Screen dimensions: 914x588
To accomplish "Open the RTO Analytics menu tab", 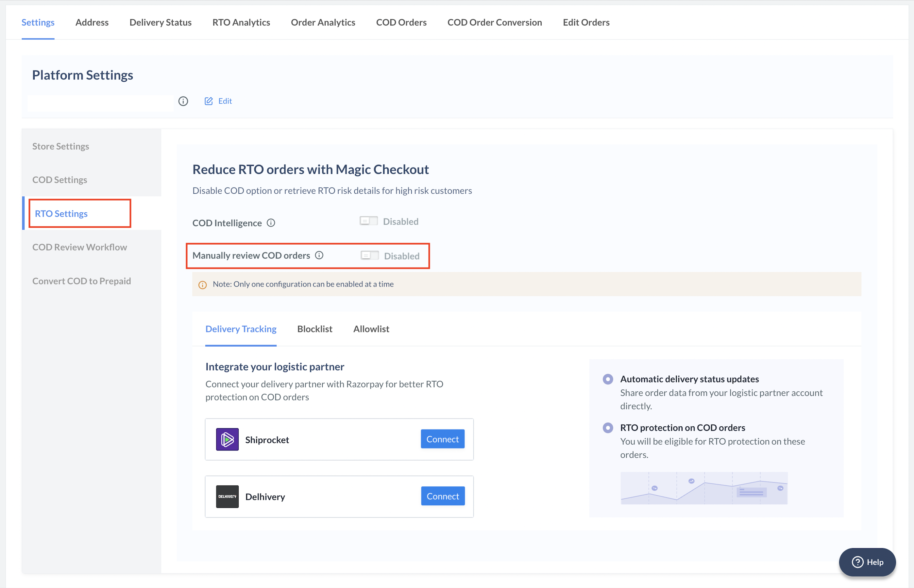I will click(241, 22).
